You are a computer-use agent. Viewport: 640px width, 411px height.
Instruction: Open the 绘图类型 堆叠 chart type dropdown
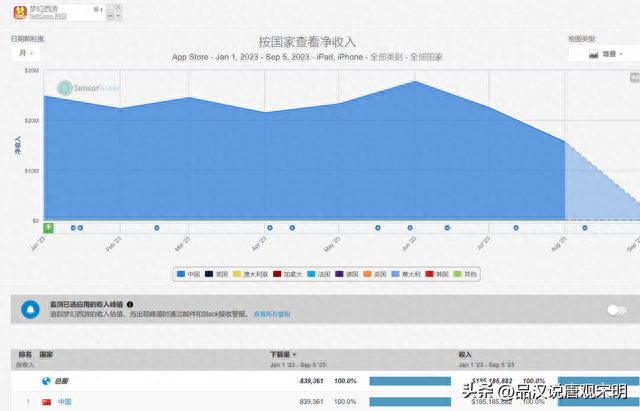click(x=605, y=54)
